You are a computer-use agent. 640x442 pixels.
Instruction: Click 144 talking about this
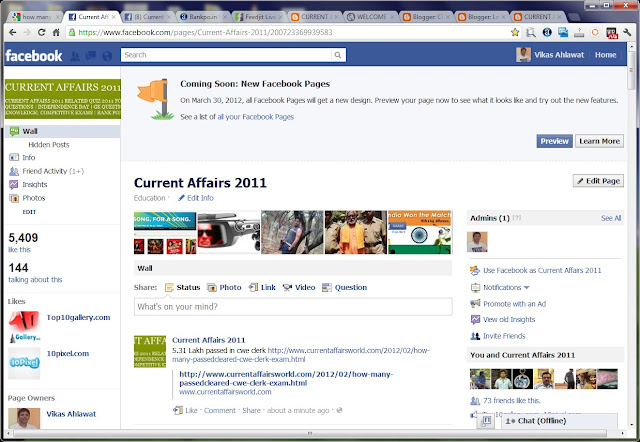tap(35, 273)
